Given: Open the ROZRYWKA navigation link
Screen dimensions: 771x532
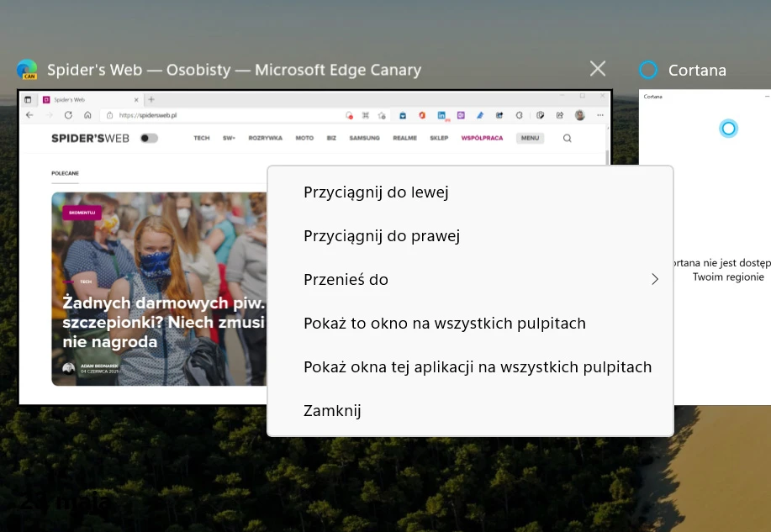Looking at the screenshot, I should (266, 138).
